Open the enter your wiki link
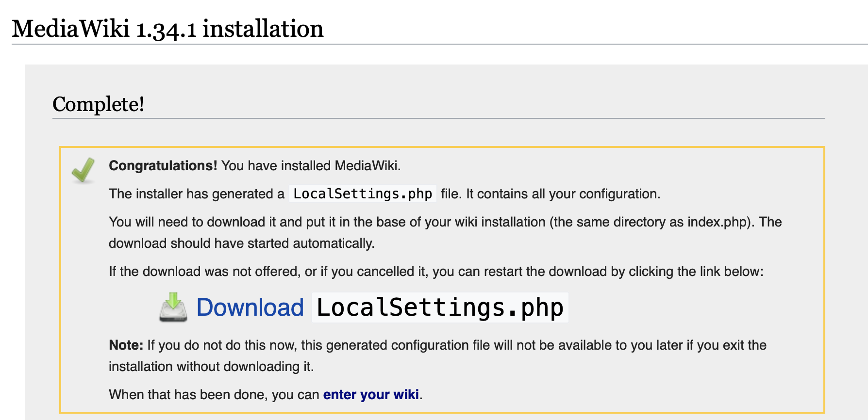 point(371,394)
